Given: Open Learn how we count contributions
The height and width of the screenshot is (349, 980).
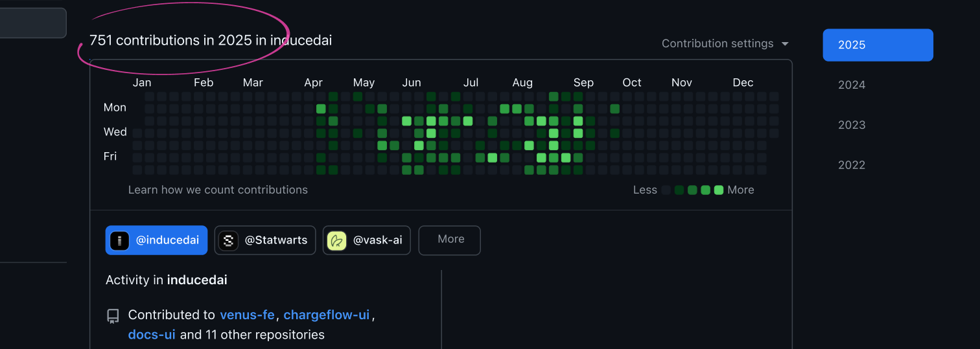Looking at the screenshot, I should tap(218, 190).
